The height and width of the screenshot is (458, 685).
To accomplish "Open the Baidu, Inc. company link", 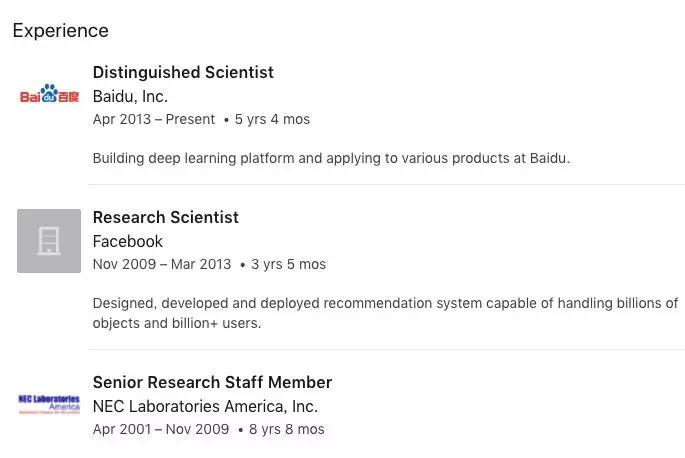I will tap(130, 97).
